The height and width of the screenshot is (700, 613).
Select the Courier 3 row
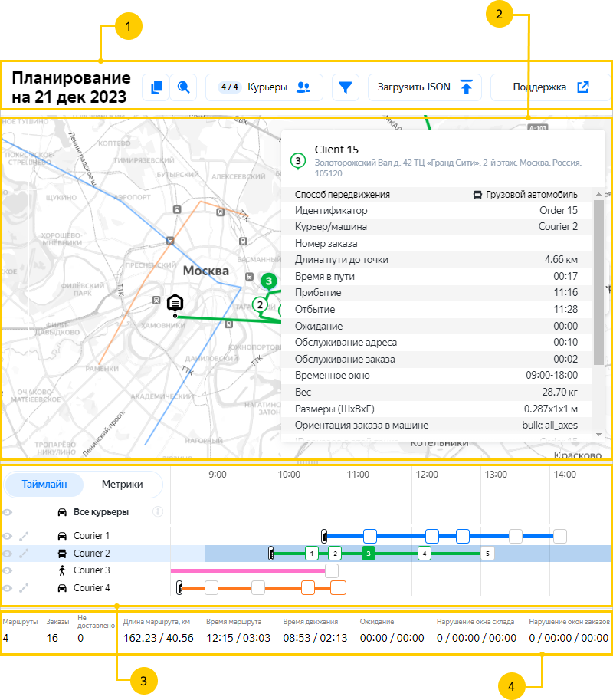point(91,570)
